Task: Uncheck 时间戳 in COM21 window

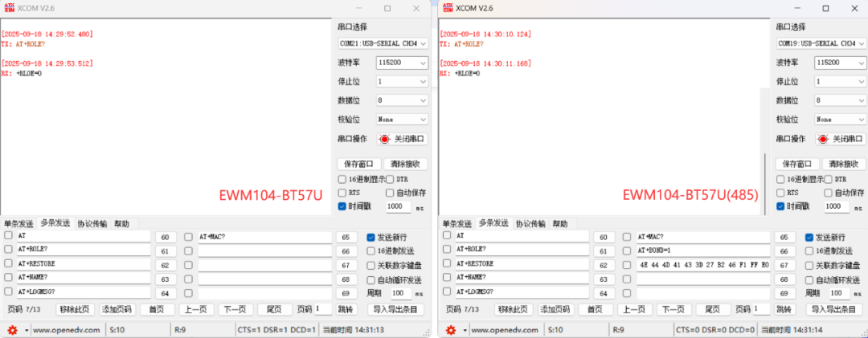Action: pyautogui.click(x=342, y=206)
